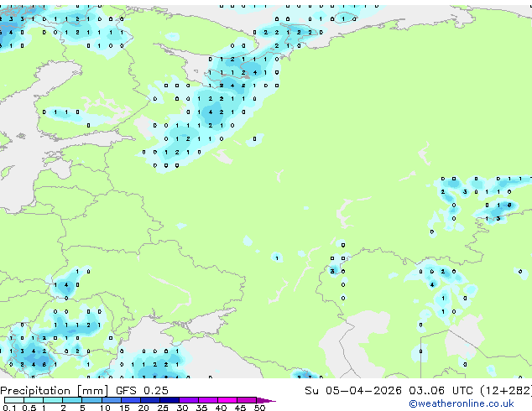
Task: Click the 15–20 mm legend color swatch
Action: [130, 400]
